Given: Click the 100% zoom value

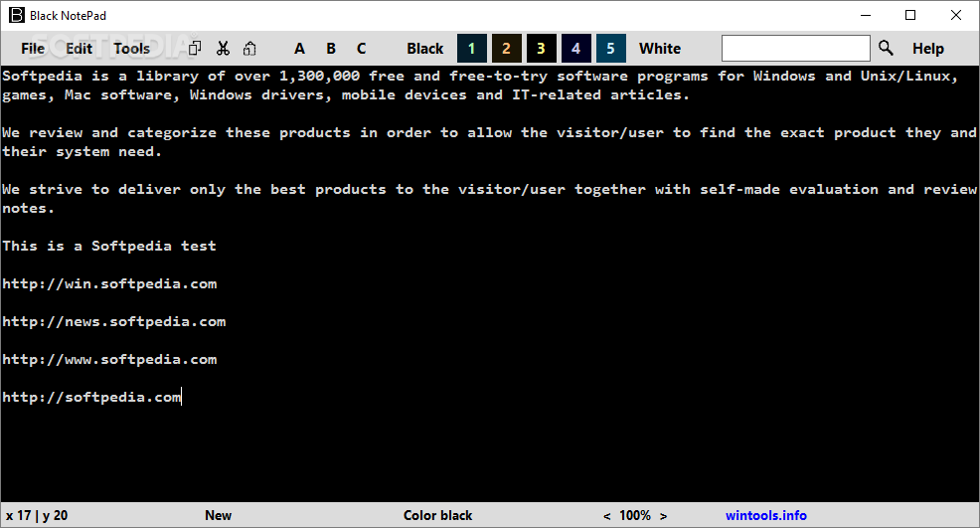Looking at the screenshot, I should [x=635, y=515].
